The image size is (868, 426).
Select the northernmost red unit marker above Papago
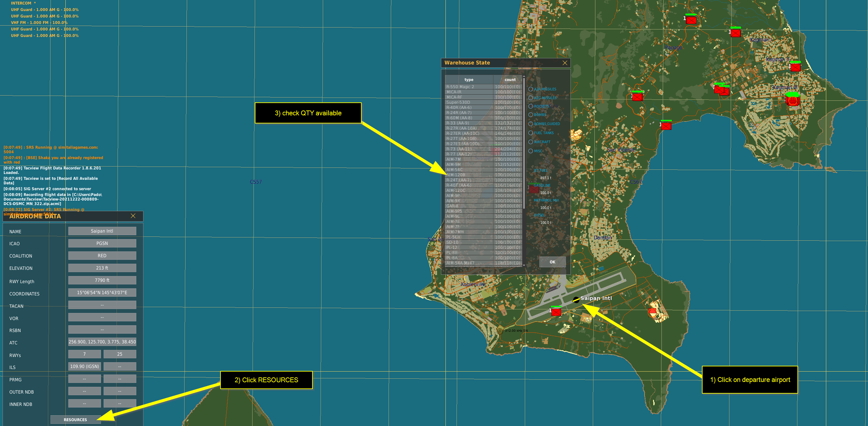(691, 20)
